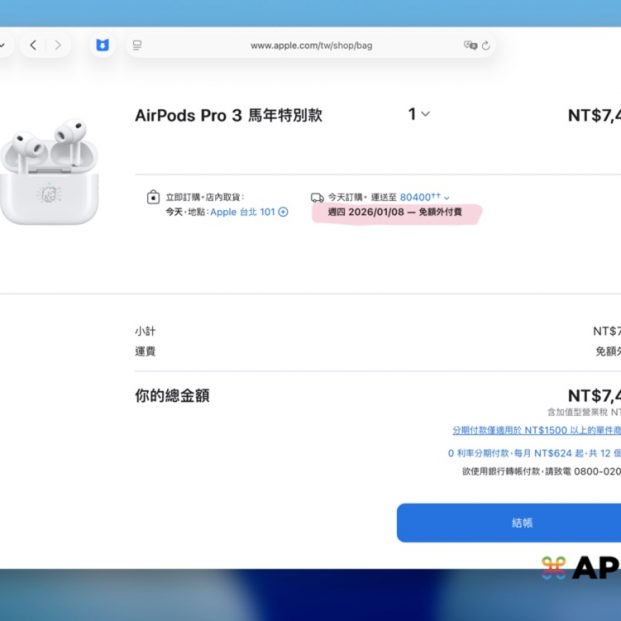Open the 分期付款僅適用於 NT$1500 installment terms link
Viewport: 621px width, 621px height.
[x=535, y=430]
